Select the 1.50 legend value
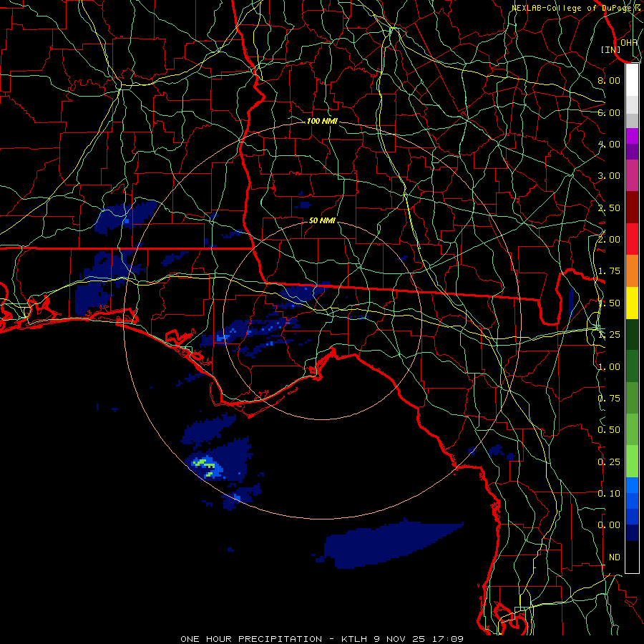Screen dimensions: 644x644 tap(609, 303)
